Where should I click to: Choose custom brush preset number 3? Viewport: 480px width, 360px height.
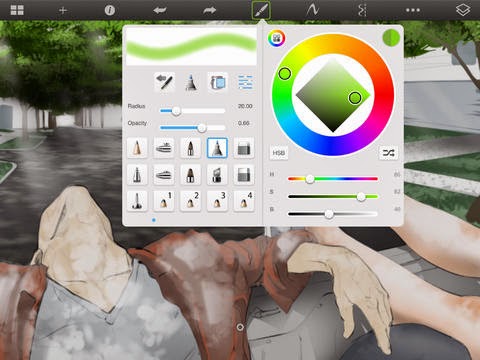tap(217, 201)
